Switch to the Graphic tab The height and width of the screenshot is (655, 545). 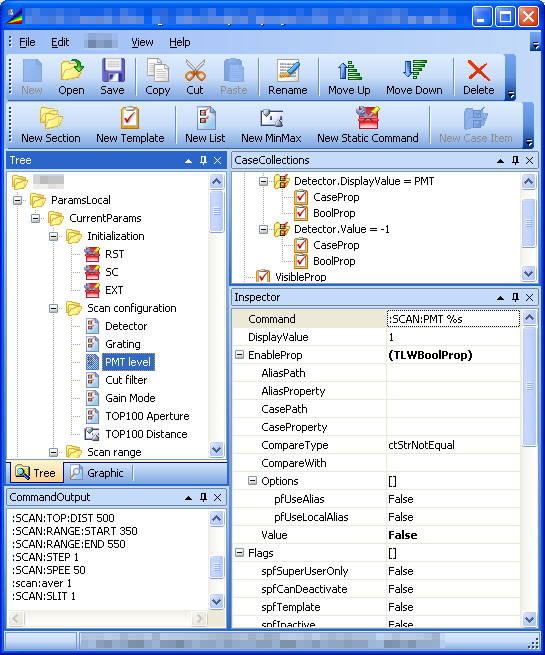tap(97, 472)
